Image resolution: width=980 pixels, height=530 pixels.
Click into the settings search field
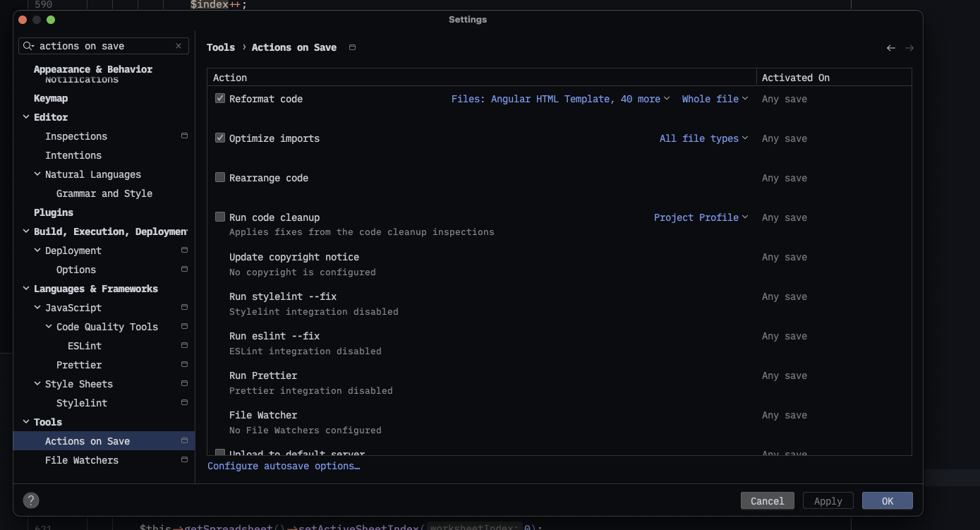pos(104,46)
